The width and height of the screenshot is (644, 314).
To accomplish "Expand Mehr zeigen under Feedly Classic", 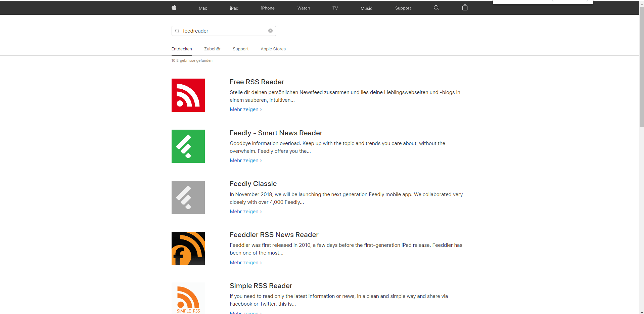I will tap(245, 212).
